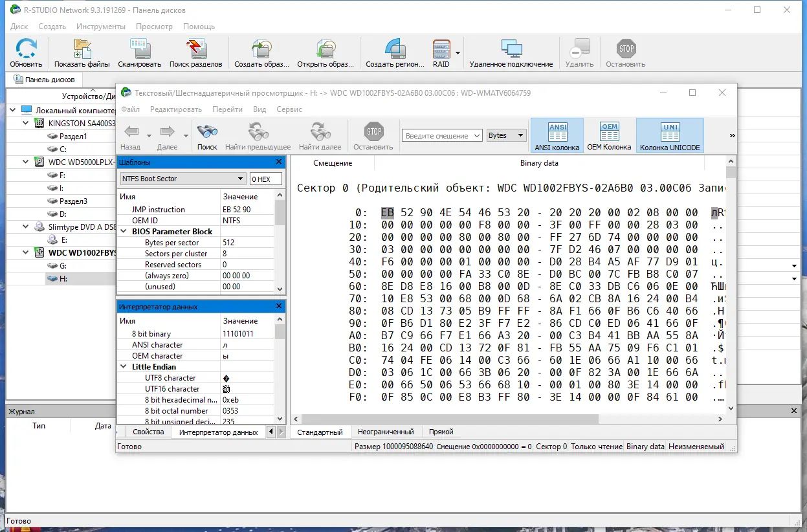Image resolution: width=807 pixels, height=532 pixels.
Task: Open Перейти menu in hex viewer
Action: click(227, 109)
